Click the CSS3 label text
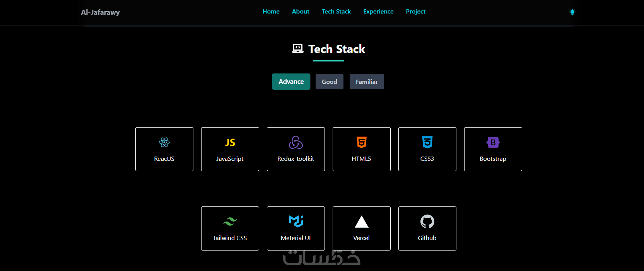This screenshot has width=644, height=271. point(427,159)
